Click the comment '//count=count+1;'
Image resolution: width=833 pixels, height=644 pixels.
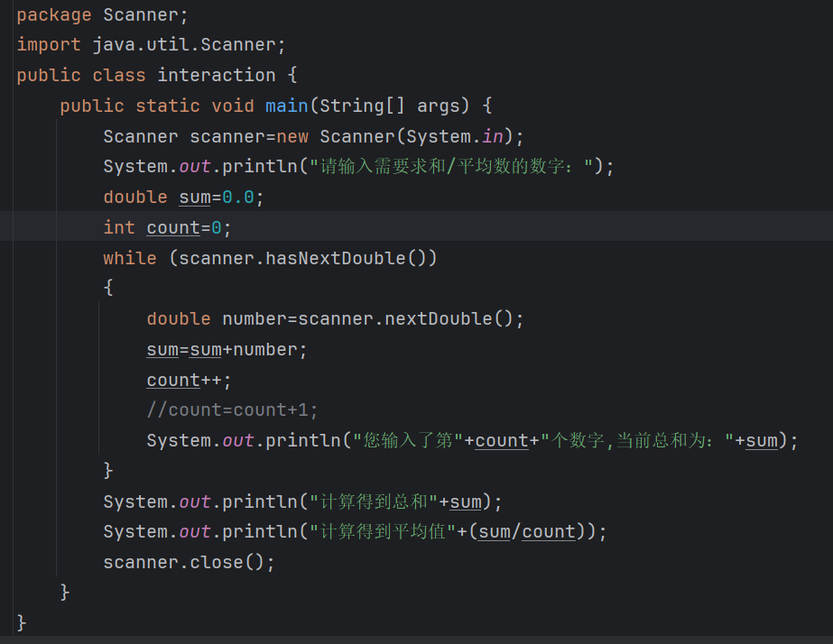232,409
